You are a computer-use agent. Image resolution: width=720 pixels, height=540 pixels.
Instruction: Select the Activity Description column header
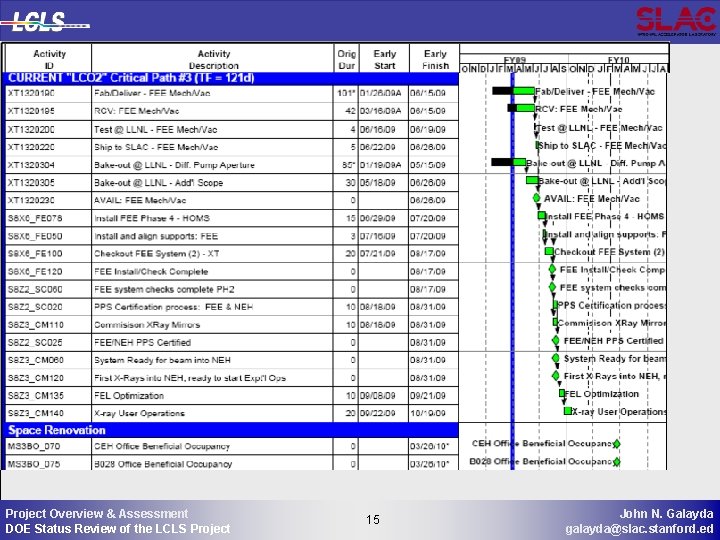click(x=213, y=59)
